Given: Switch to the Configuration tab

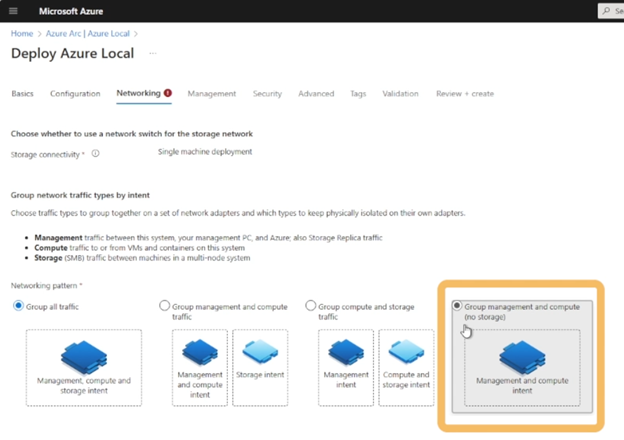Looking at the screenshot, I should point(75,93).
